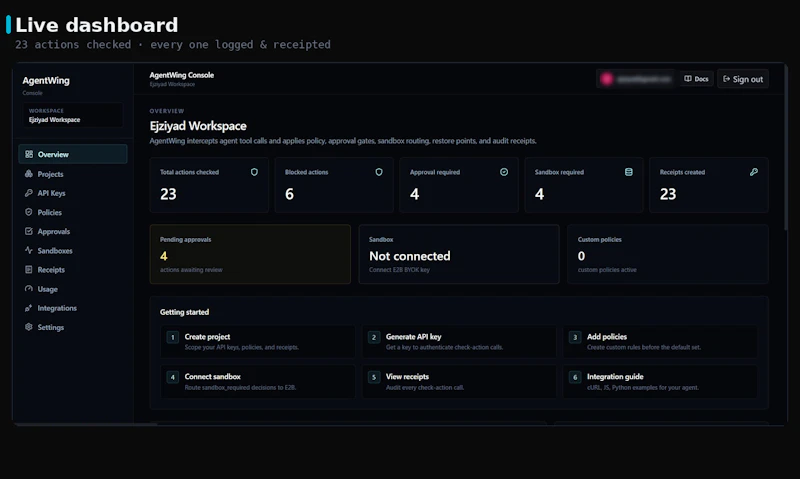Click the OVERVIEW section label
Screen dimensions: 800x479
167,111
